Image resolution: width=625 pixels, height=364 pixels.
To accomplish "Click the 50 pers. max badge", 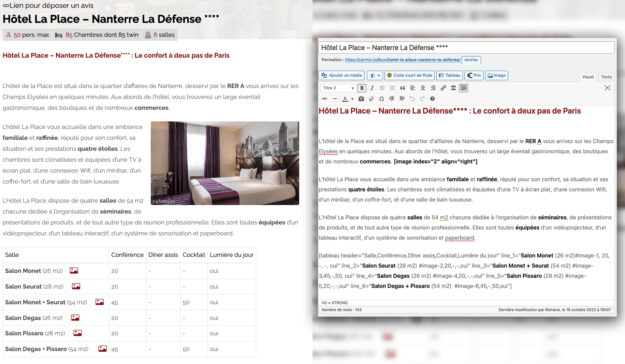I will click(x=28, y=35).
